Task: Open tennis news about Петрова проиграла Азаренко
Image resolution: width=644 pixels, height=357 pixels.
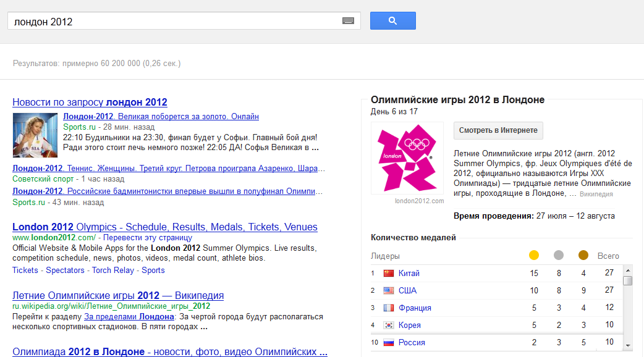Action: point(169,168)
